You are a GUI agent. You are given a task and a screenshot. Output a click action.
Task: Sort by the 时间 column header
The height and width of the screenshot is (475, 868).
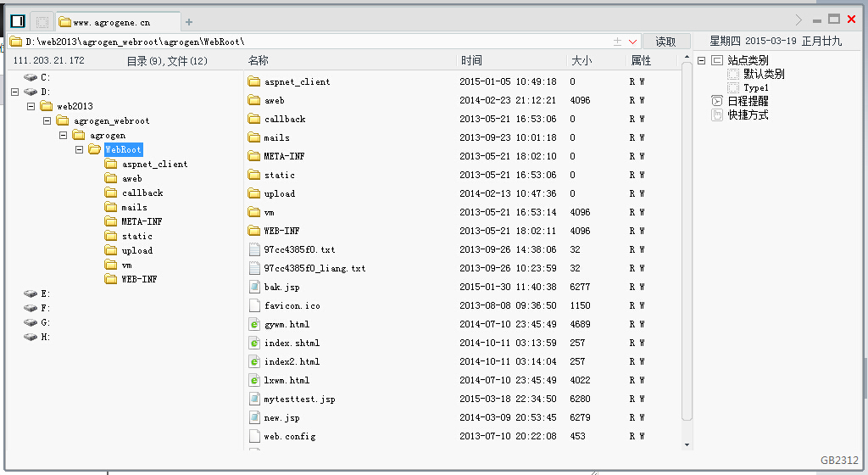click(471, 60)
